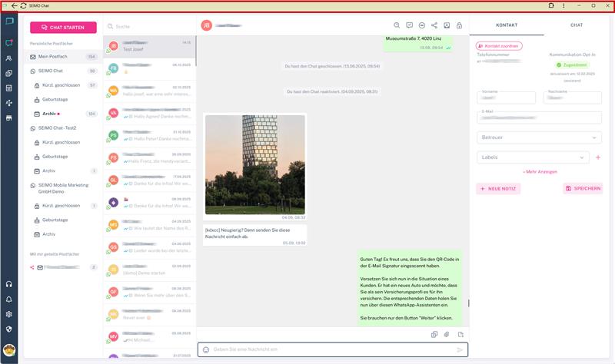Open notifications bell in left sidebar
The image size is (615, 364).
[x=9, y=299]
